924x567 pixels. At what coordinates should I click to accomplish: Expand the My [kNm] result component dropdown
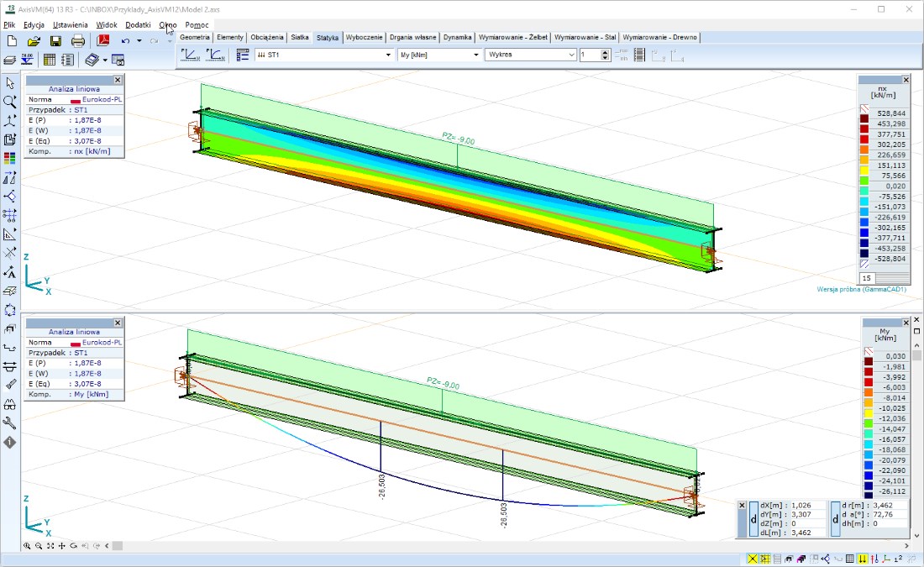coord(476,55)
